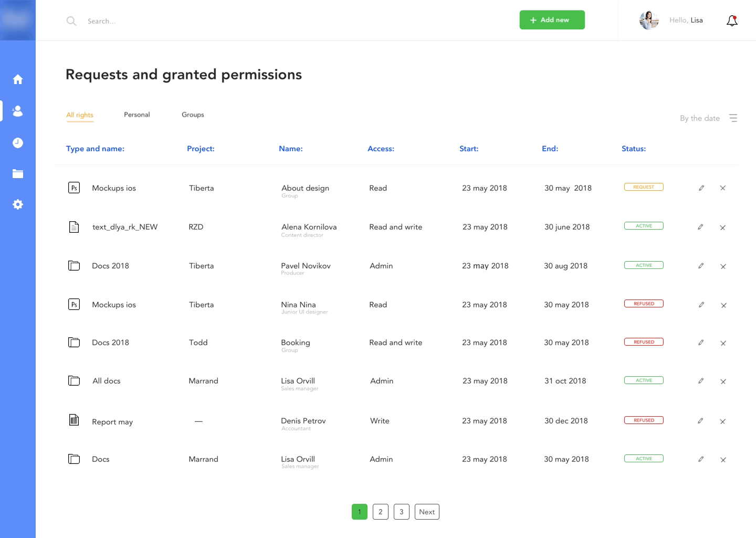The height and width of the screenshot is (538, 756).
Task: Select the All rights tab
Action: click(x=80, y=115)
